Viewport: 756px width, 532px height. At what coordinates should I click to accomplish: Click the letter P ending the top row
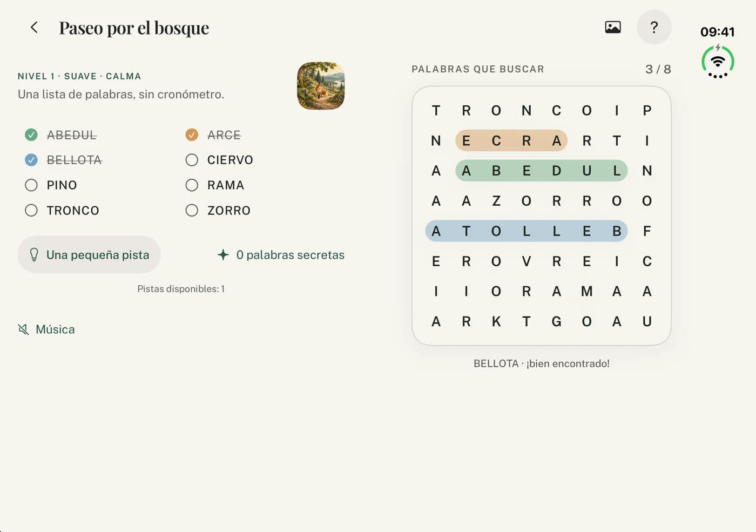point(647,111)
